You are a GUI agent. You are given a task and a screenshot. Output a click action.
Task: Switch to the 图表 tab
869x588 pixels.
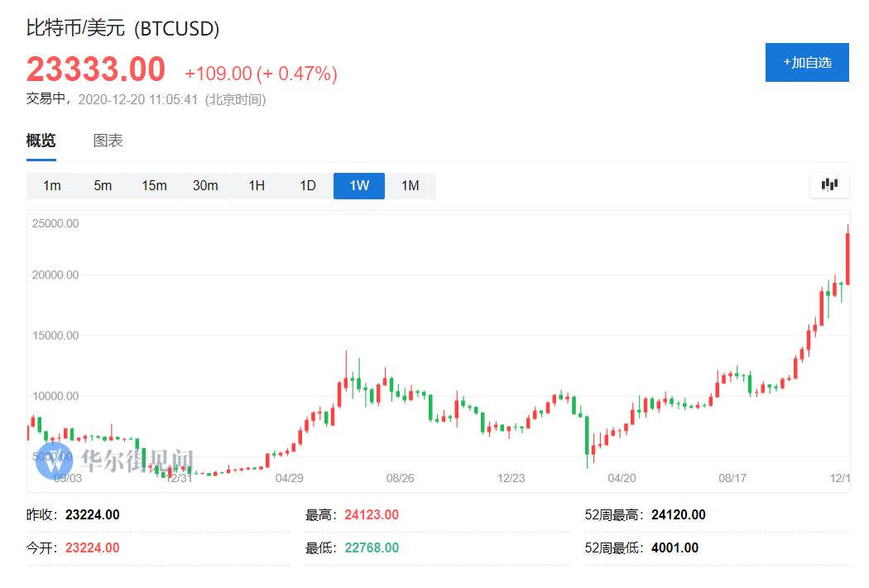(x=108, y=141)
